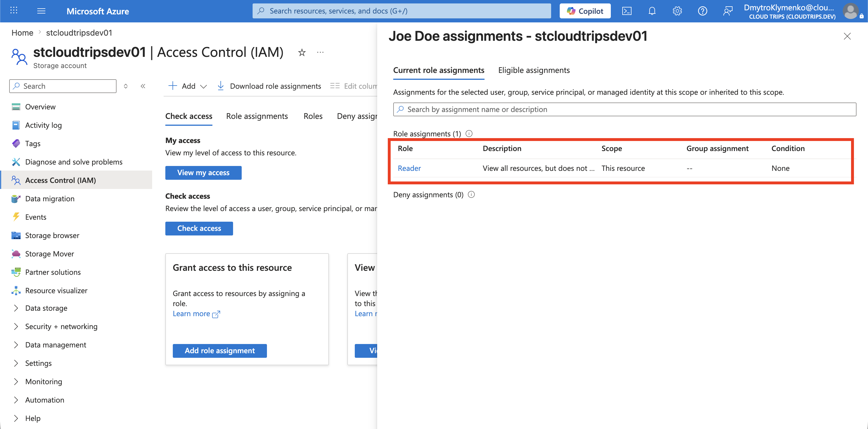This screenshot has height=429, width=868.
Task: Expand the Help section
Action: point(16,418)
